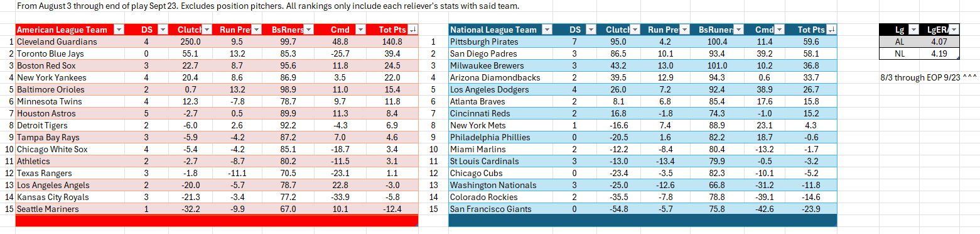980x234 pixels.
Task: Click the red total row under AL table
Action: tap(216, 221)
